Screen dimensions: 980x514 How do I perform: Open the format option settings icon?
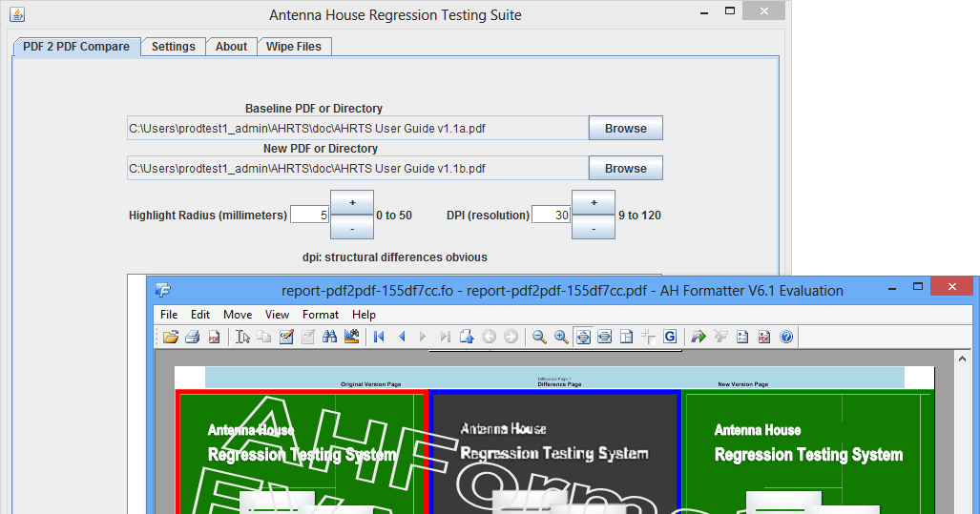tap(742, 338)
